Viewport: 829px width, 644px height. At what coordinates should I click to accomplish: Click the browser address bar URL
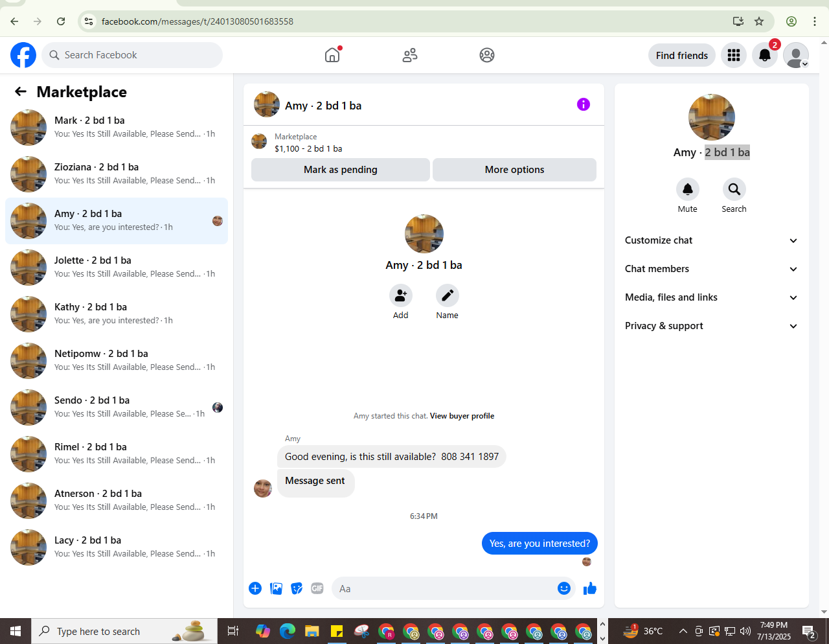pos(198,21)
